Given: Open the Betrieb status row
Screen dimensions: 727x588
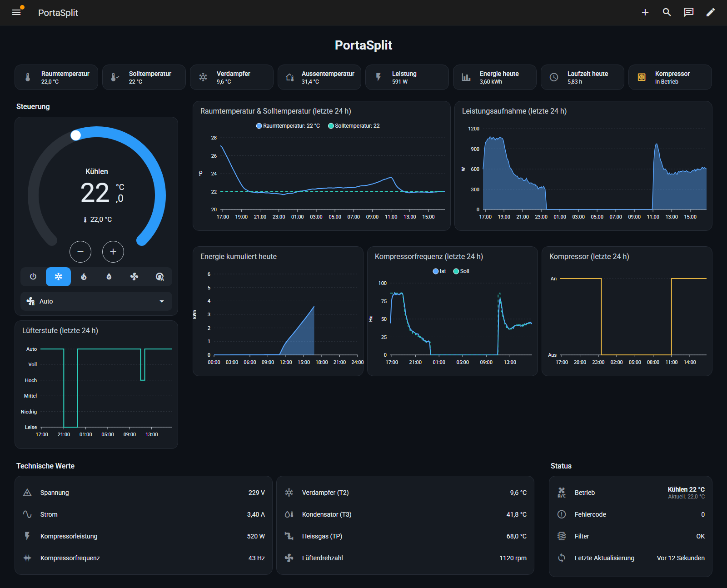Looking at the screenshot, I should pyautogui.click(x=631, y=493).
